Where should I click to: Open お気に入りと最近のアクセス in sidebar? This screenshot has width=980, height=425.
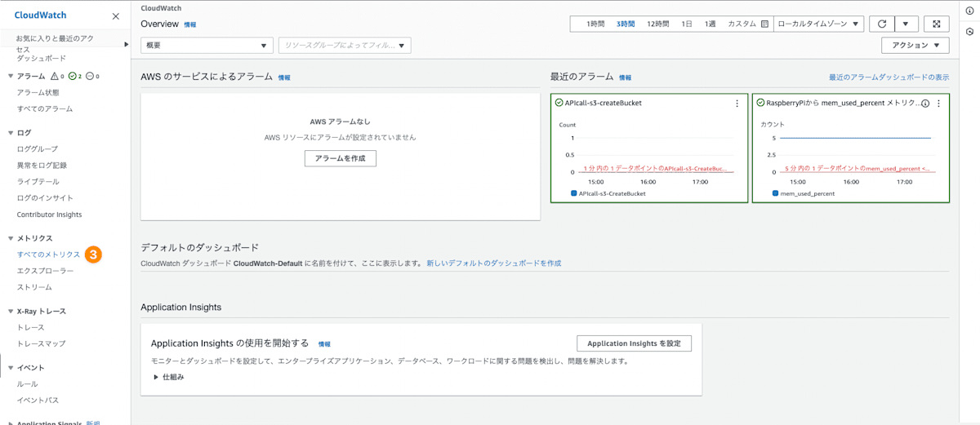coord(55,43)
